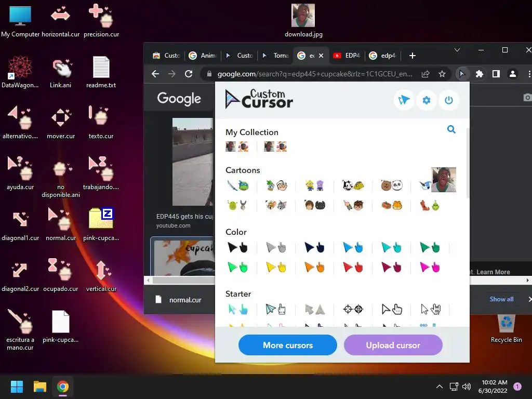Click the More cursors button
The image size is (532, 399).
(288, 345)
